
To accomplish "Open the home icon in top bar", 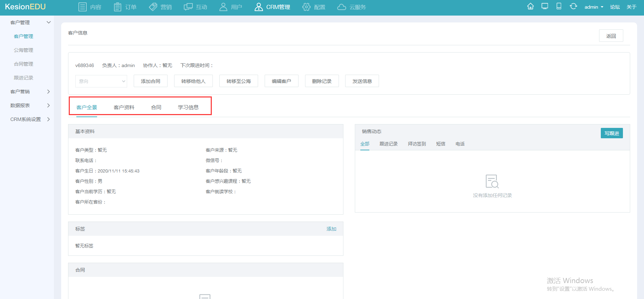I will [530, 6].
